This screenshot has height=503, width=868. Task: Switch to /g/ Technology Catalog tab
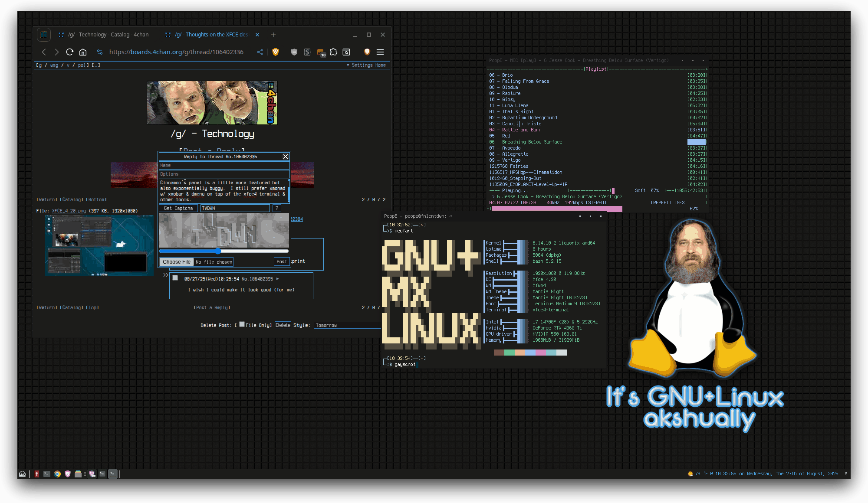[108, 35]
